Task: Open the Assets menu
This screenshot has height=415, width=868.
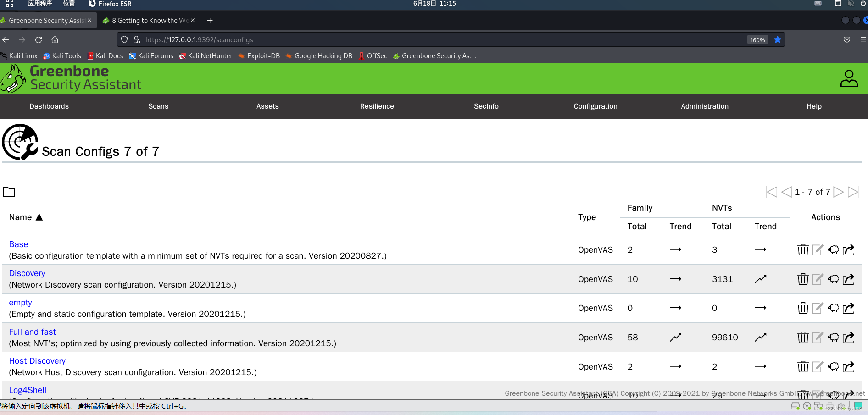Action: point(267,106)
